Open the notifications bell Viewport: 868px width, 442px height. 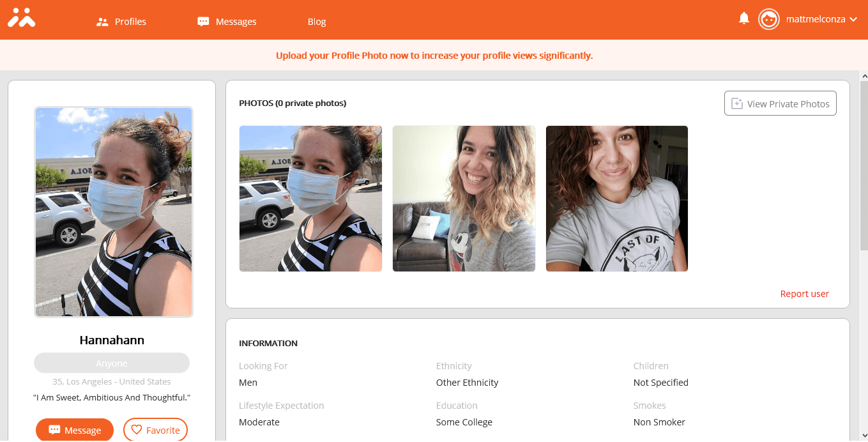pyautogui.click(x=744, y=19)
